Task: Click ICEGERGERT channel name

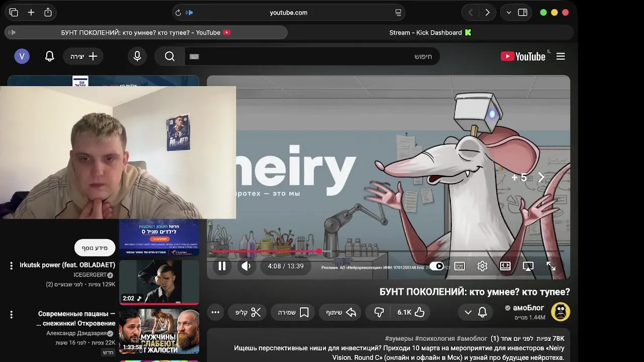Action: click(90, 275)
